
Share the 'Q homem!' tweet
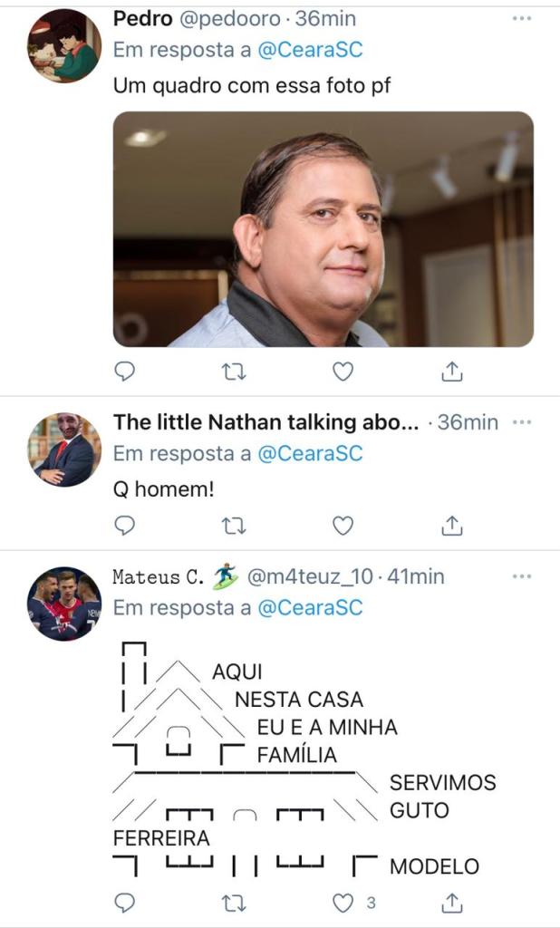[452, 526]
